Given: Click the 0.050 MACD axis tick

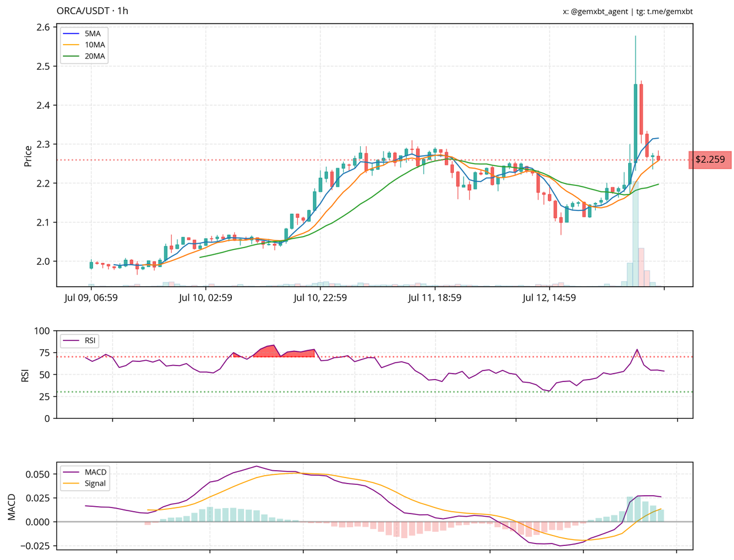Looking at the screenshot, I should click(x=39, y=474).
